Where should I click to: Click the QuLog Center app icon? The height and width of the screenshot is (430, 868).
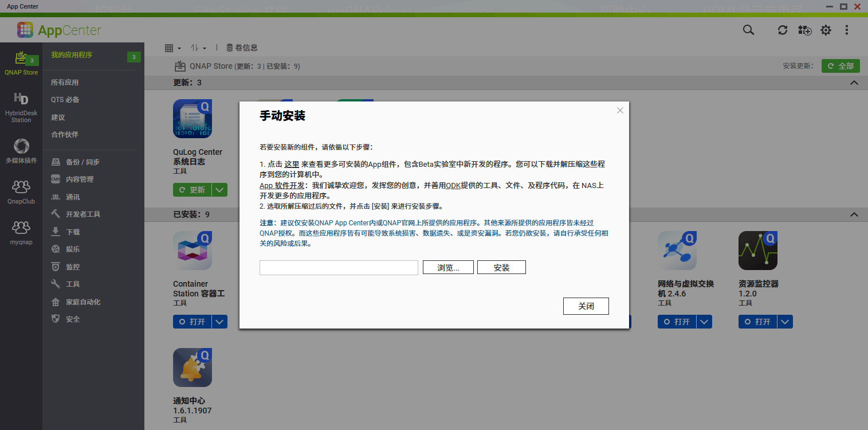tap(193, 119)
